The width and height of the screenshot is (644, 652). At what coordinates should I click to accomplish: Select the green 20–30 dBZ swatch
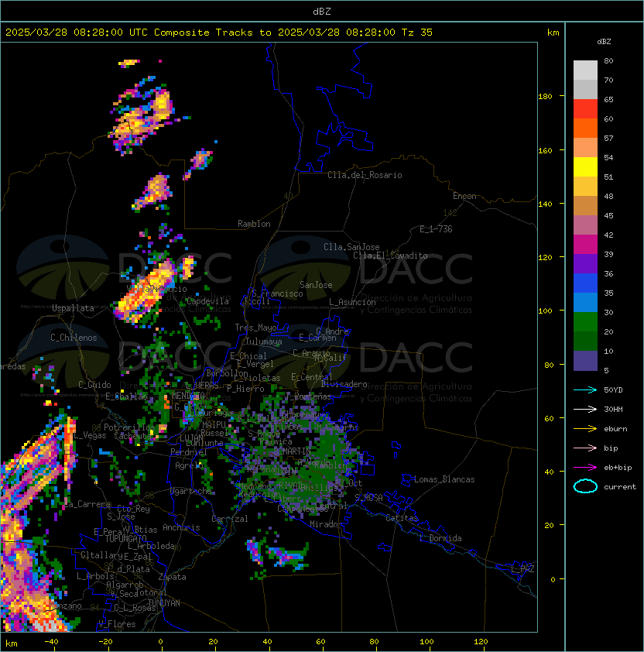point(585,322)
